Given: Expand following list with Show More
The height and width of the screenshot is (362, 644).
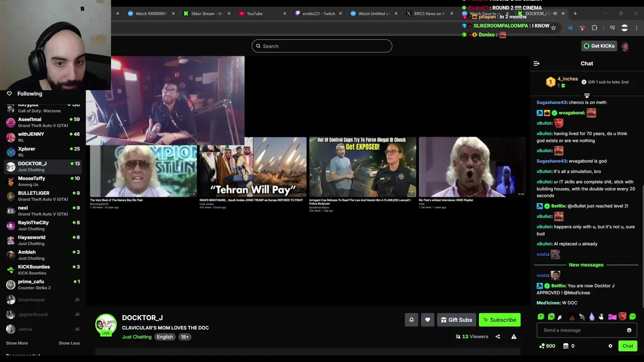Looking at the screenshot, I should (17, 343).
